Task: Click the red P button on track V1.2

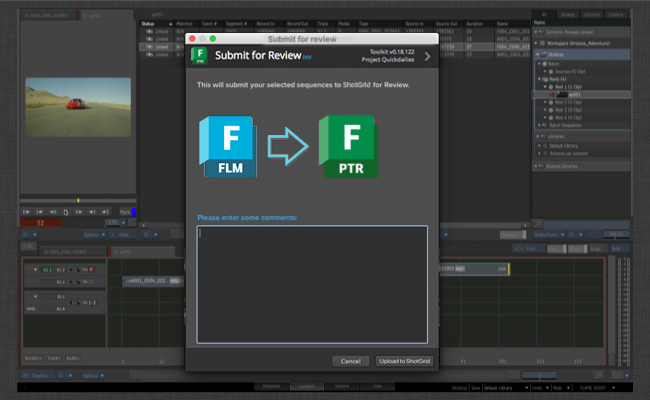Action: 92,270
